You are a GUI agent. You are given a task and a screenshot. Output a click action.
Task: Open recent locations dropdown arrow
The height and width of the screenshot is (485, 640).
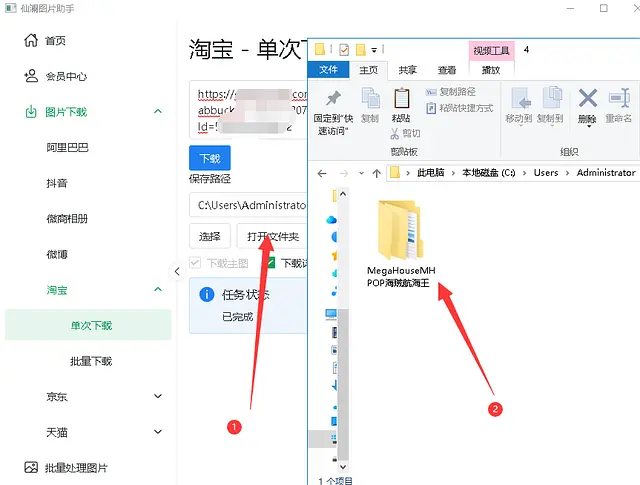point(361,174)
